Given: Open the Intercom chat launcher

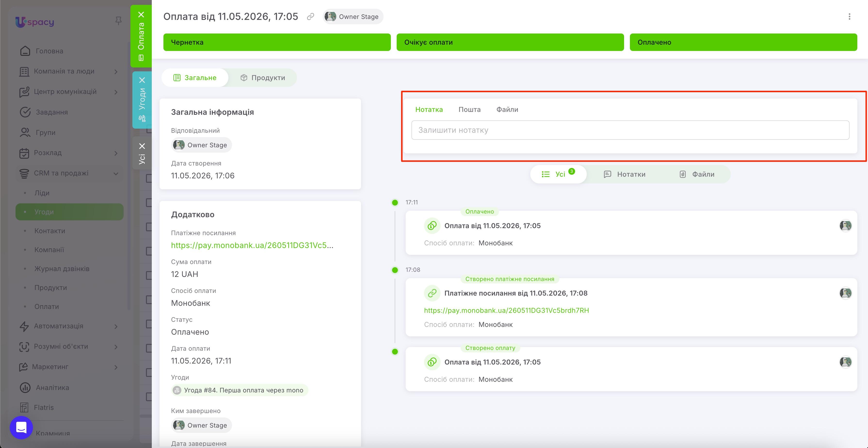Looking at the screenshot, I should [x=21, y=427].
